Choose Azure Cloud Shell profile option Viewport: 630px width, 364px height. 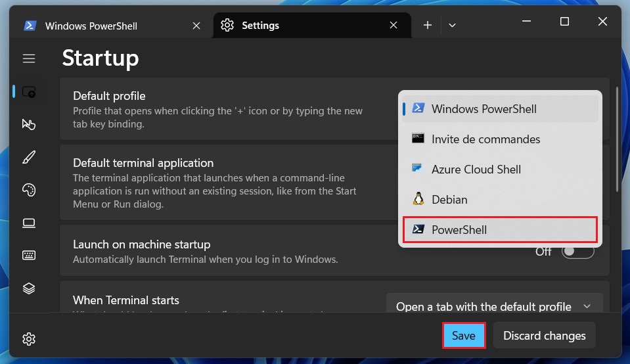(x=500, y=169)
